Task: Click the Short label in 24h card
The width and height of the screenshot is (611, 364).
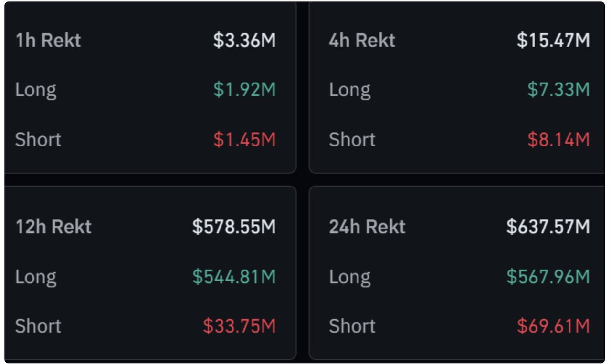Action: (352, 326)
